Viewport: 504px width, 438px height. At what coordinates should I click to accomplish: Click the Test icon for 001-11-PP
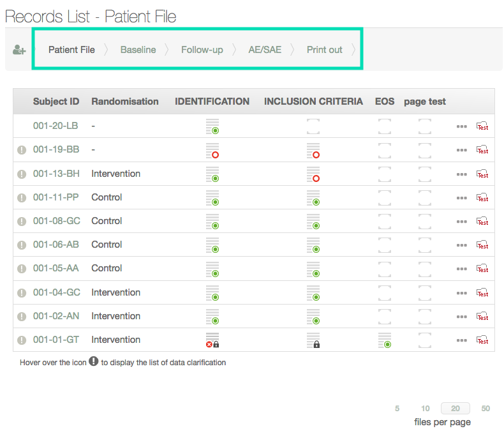pos(482,197)
